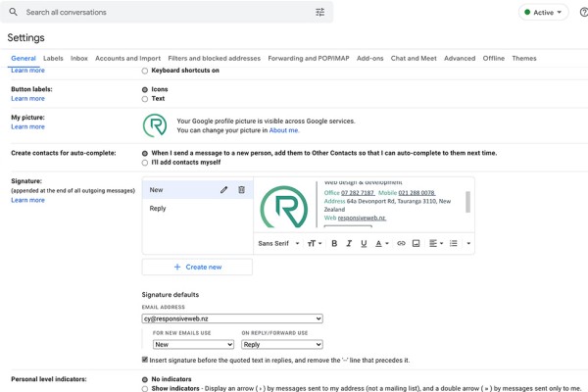Screen dimensions: 588x392
Task: Open text color picker in signature toolbar
Action: 382,243
